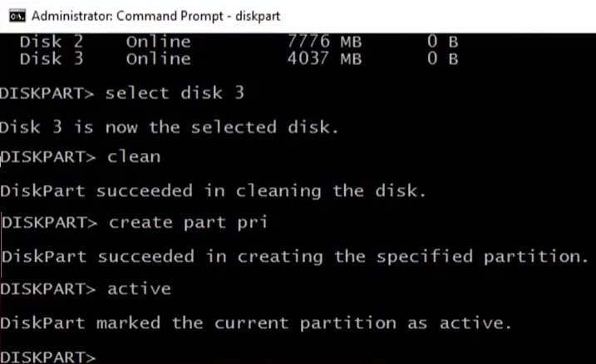Viewport: 596px width, 364px height.
Task: Click the empty DISKPART> prompt at the bottom
Action: tap(49, 356)
